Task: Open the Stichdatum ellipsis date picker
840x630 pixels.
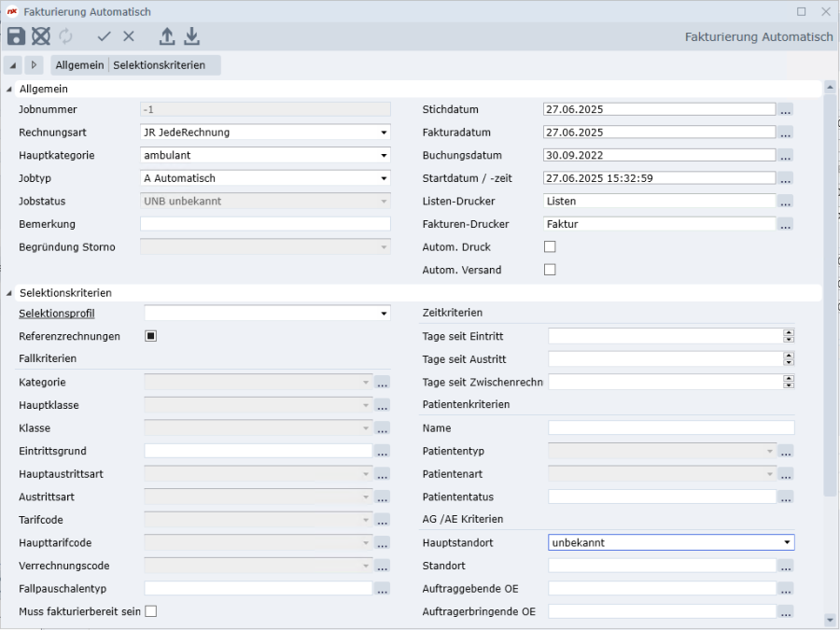Action: point(786,110)
